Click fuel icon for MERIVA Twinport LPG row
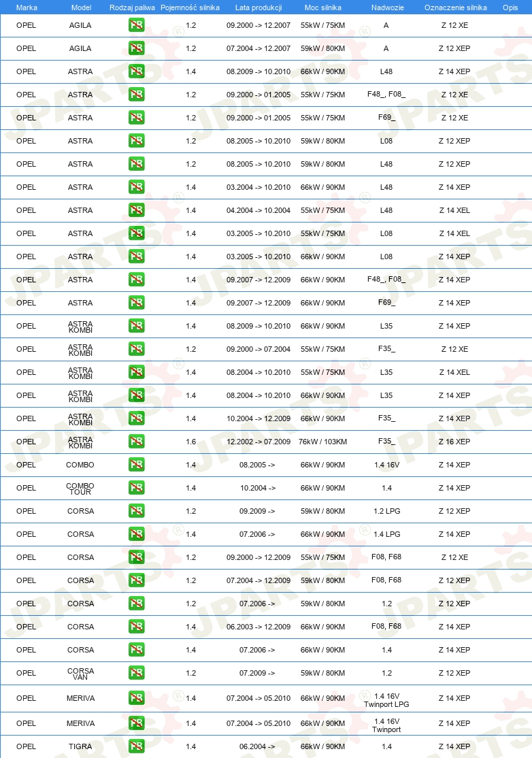 click(x=136, y=698)
